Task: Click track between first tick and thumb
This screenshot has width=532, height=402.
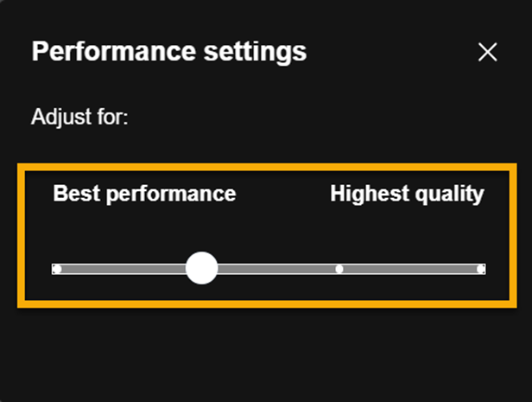Action: coord(123,269)
